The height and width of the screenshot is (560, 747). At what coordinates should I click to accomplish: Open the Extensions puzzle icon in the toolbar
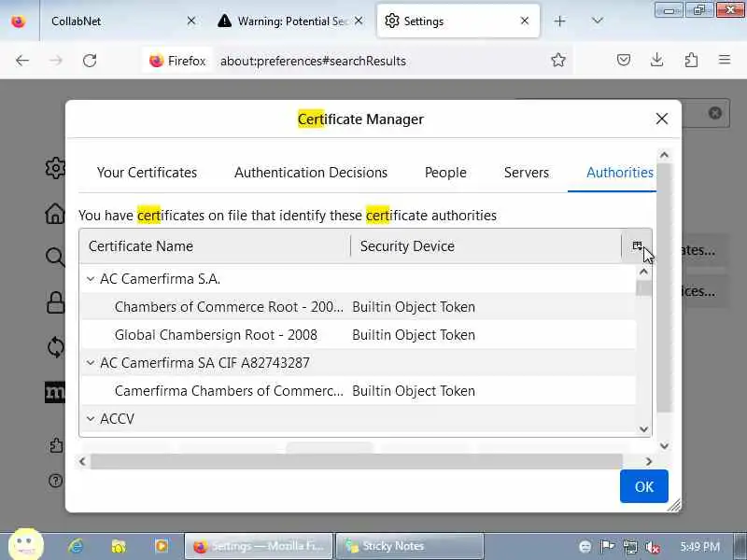[691, 60]
